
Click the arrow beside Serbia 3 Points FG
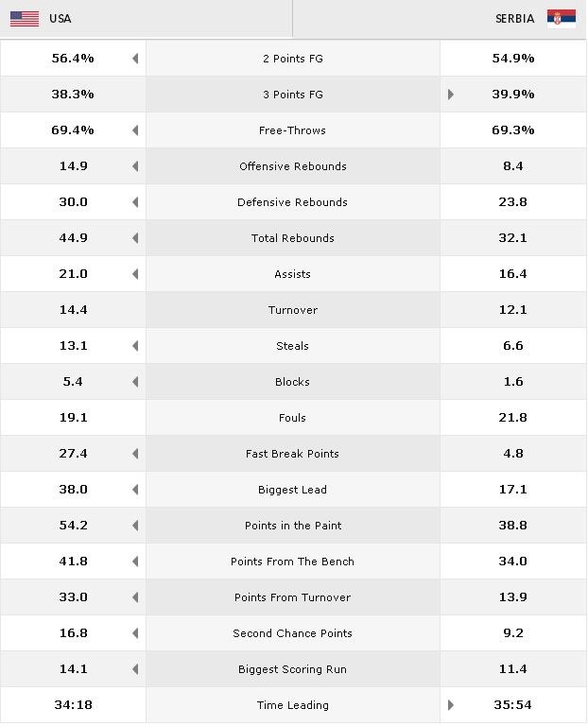(451, 95)
